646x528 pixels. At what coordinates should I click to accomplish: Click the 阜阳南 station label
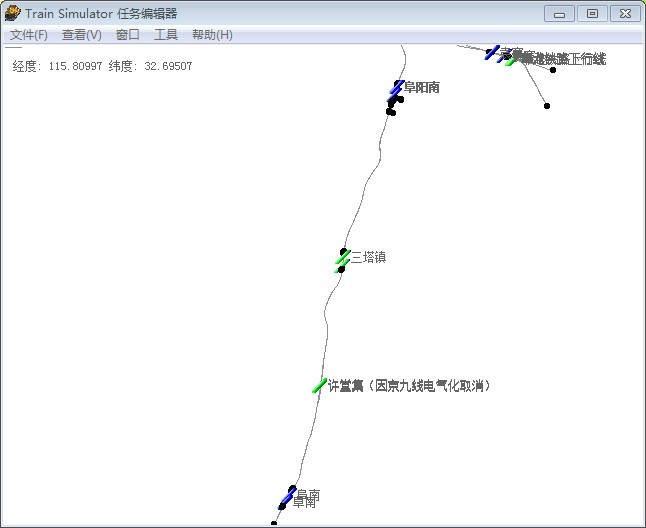coord(422,88)
